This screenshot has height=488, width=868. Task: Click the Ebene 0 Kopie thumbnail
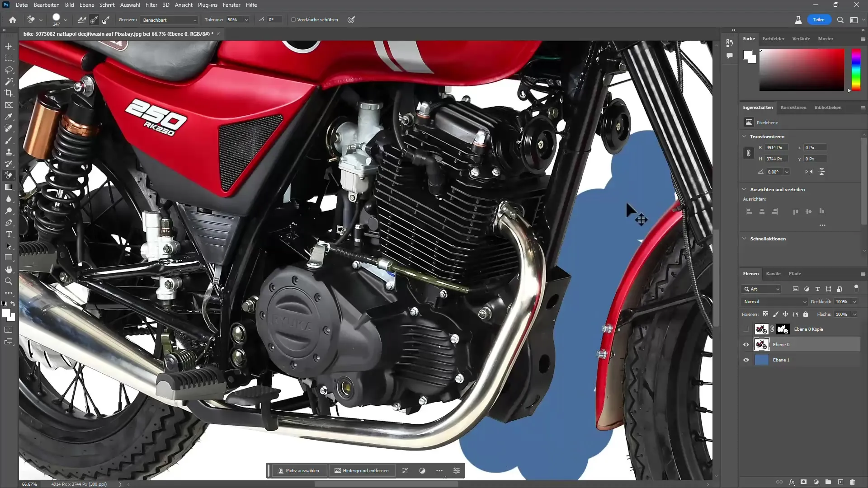761,329
